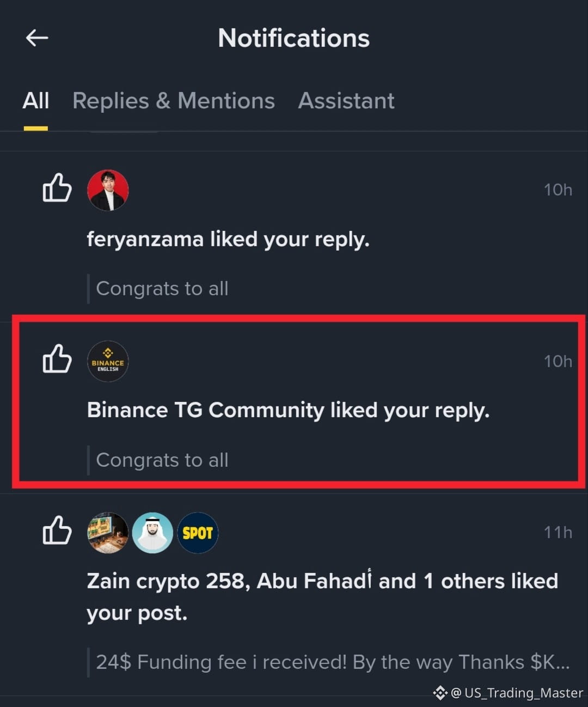Open 'Congrats to all' quote under Binance
The image size is (588, 707).
[x=162, y=460]
